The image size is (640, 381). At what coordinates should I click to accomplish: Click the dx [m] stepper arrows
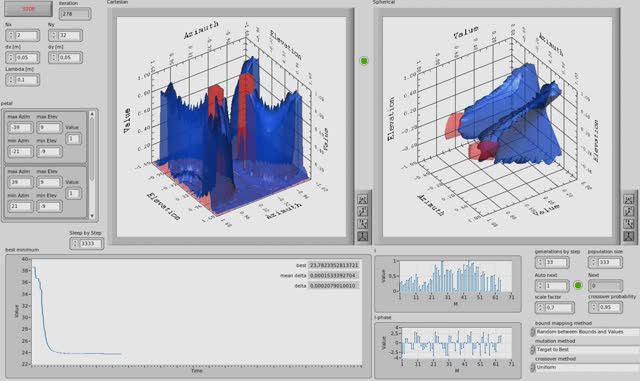[x=11, y=58]
